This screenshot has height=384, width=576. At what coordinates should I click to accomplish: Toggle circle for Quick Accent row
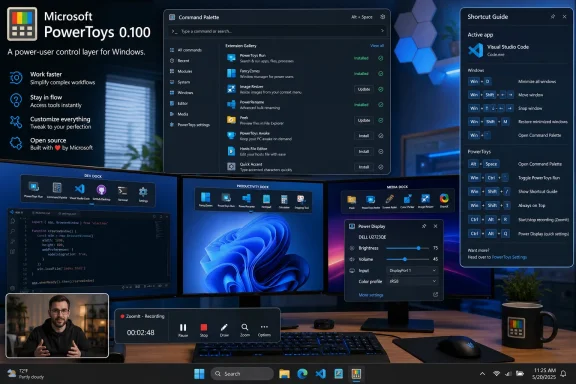click(x=381, y=167)
